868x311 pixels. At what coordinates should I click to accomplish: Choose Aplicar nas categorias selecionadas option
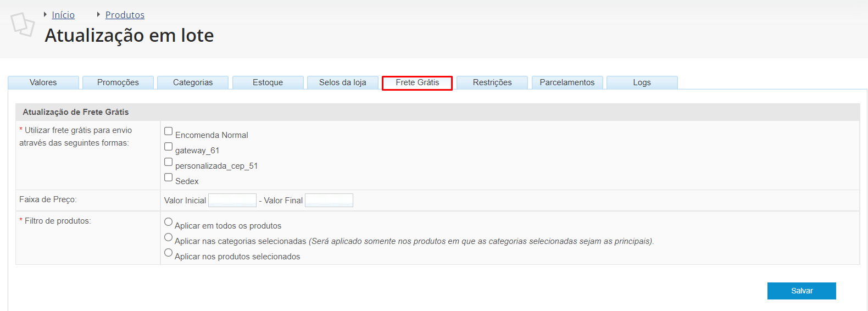point(169,237)
